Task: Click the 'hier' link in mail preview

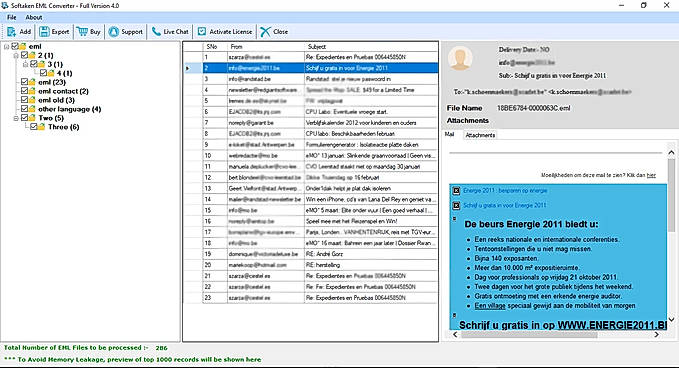Action: (x=651, y=175)
